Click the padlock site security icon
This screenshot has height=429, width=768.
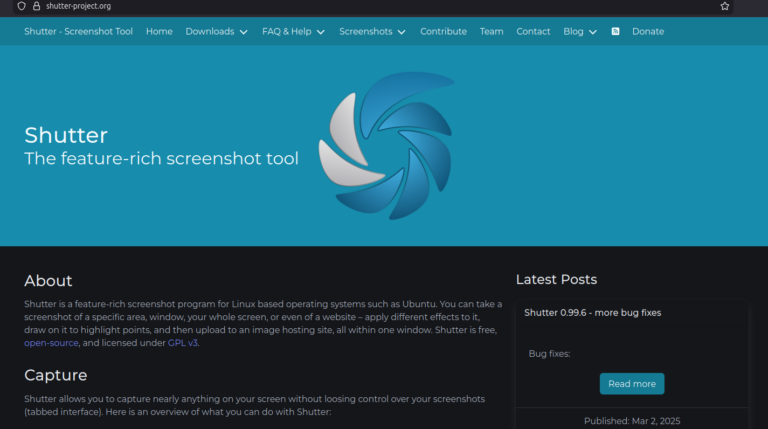36,6
